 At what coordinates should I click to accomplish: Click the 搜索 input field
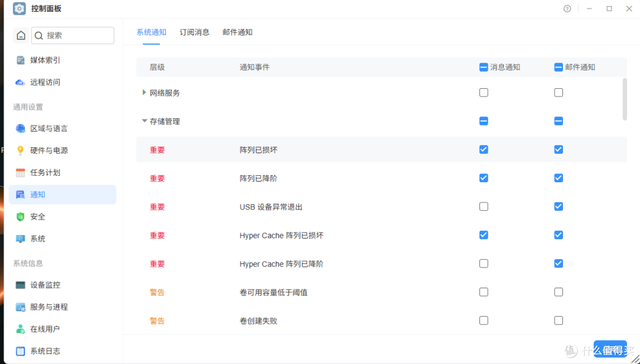coord(73,36)
